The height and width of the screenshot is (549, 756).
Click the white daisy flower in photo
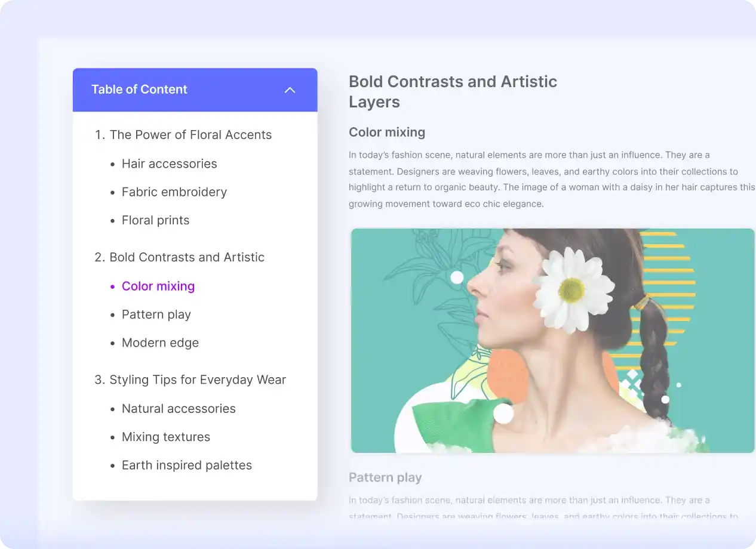click(x=572, y=289)
